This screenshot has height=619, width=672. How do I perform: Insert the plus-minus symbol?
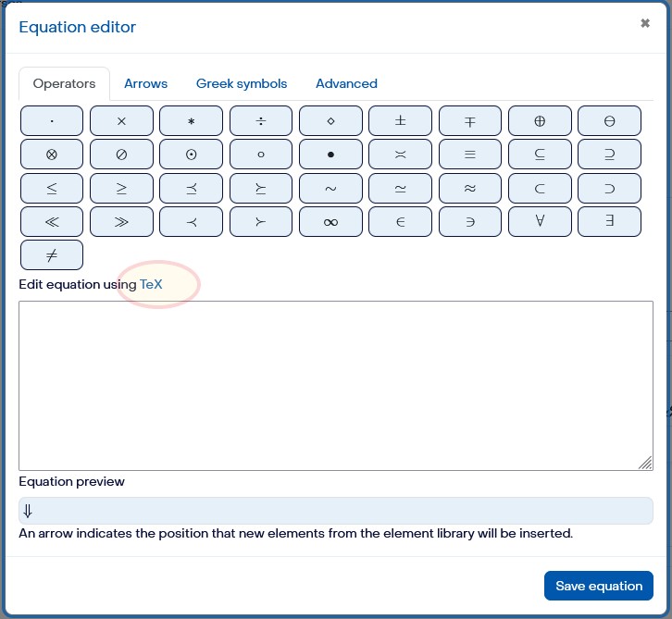(400, 121)
